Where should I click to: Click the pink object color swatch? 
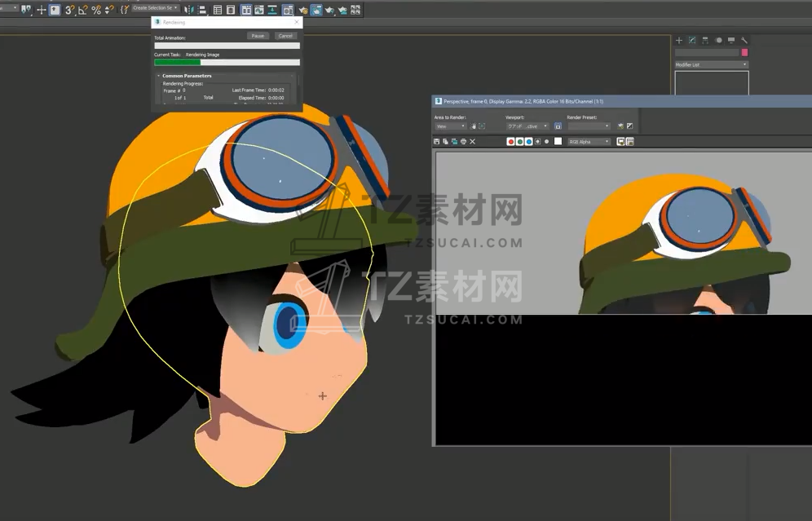pos(744,52)
